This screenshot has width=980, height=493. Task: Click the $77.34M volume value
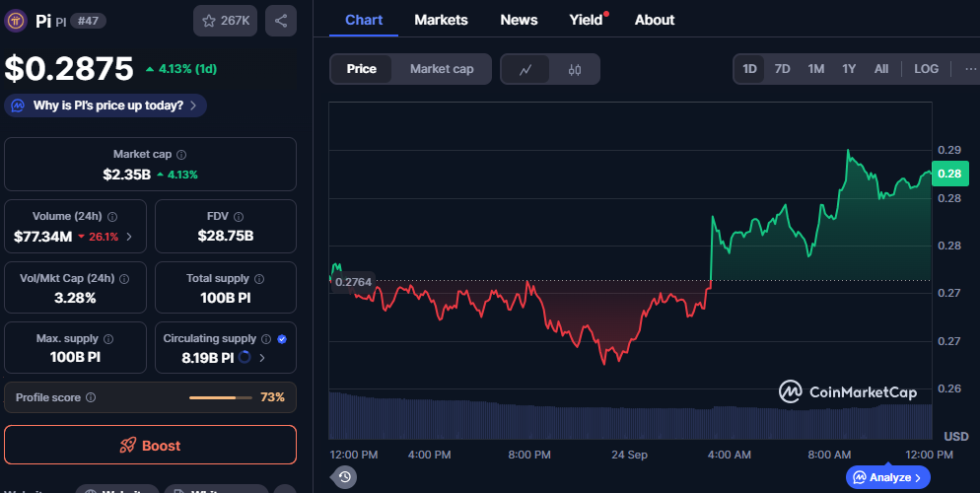[x=42, y=237]
